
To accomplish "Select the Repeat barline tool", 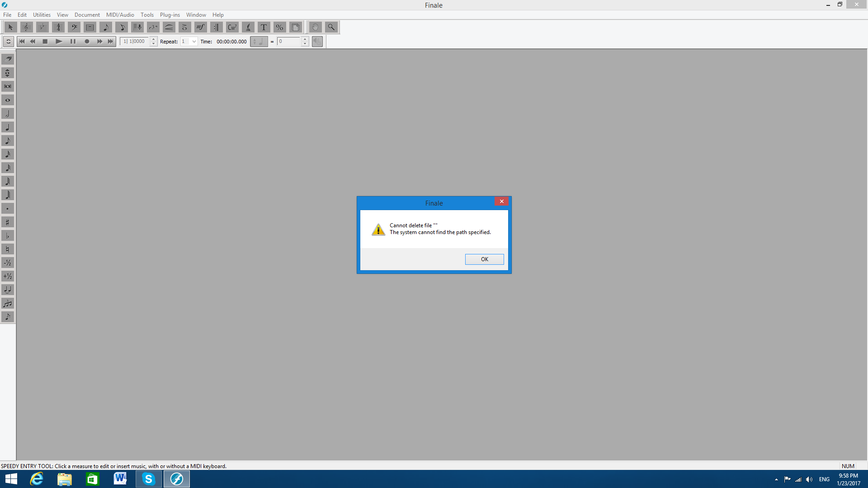I will (x=216, y=27).
